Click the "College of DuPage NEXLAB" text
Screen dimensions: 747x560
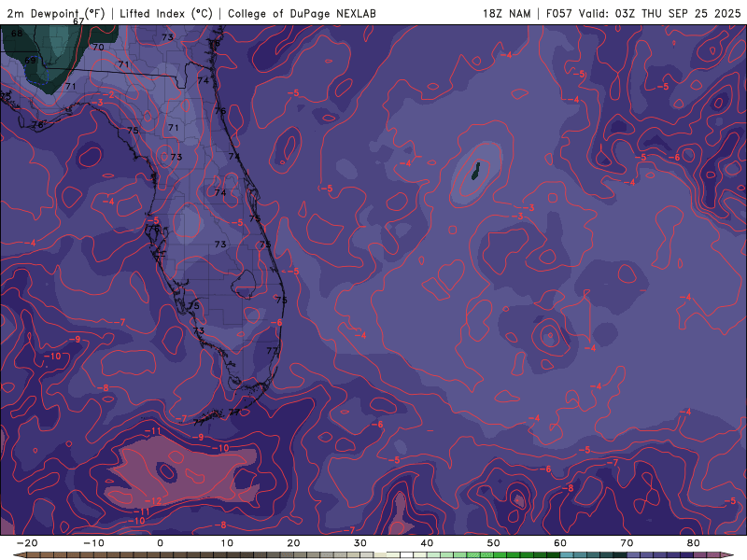302,13
